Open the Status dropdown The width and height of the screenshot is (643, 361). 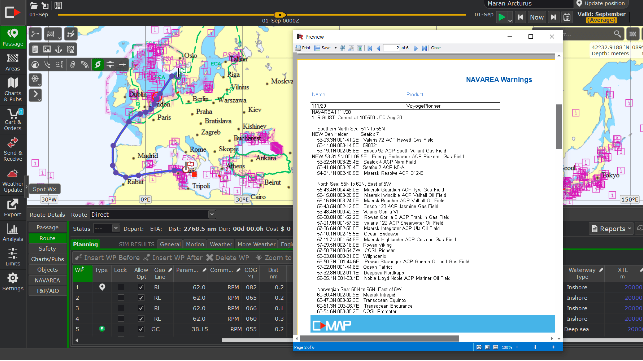[115, 228]
